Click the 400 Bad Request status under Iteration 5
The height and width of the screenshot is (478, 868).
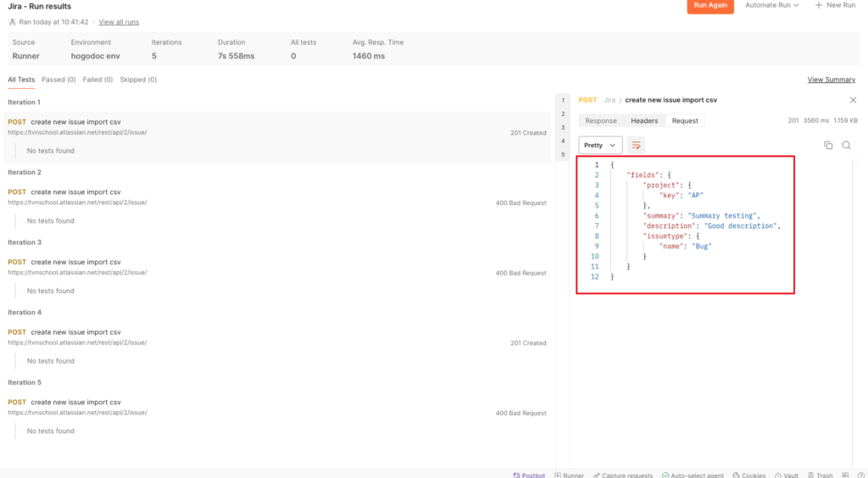coord(521,414)
